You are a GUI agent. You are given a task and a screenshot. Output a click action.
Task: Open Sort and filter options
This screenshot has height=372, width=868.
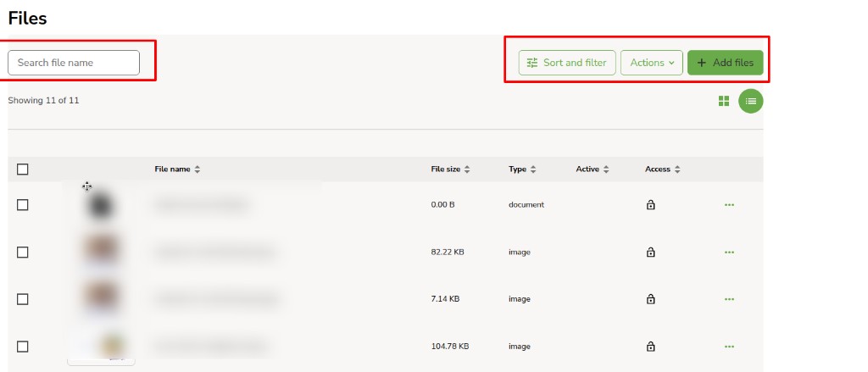(x=567, y=63)
